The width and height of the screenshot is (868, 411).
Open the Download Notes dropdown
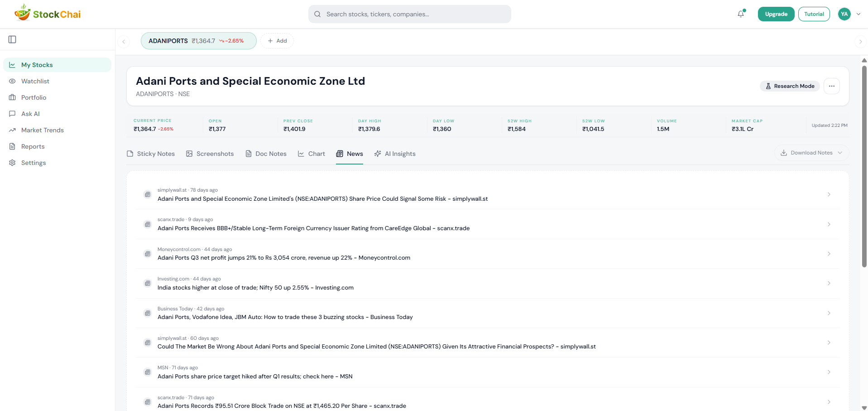tap(811, 153)
